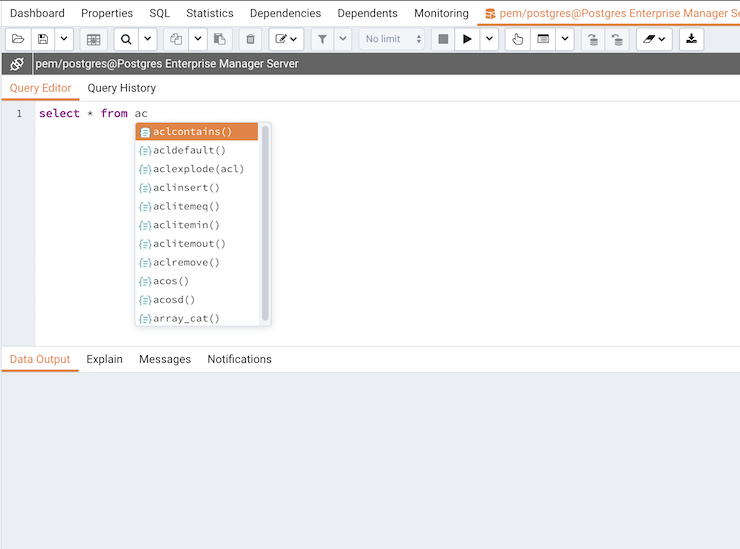Screen dimensions: 740x549
Task: Open the SQL tab
Action: [x=160, y=13]
